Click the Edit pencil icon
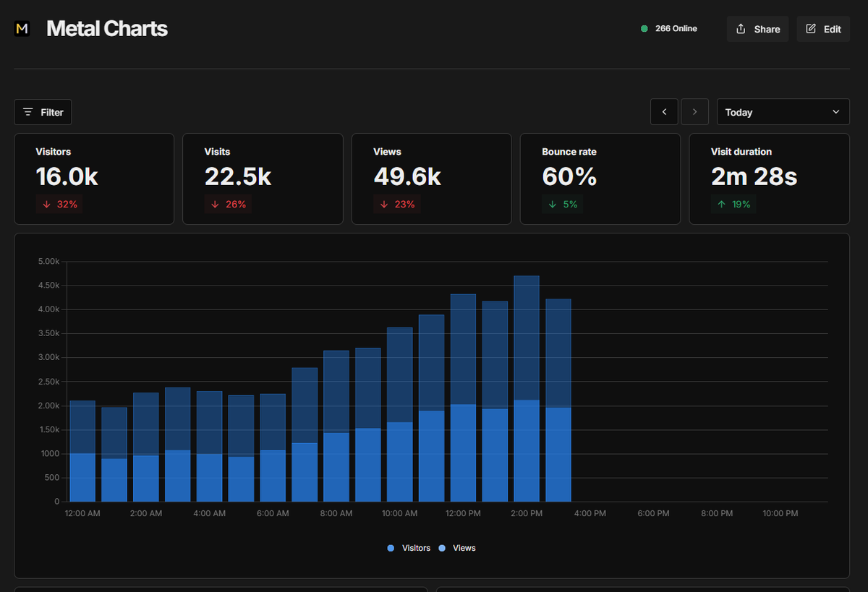This screenshot has width=868, height=592. pos(812,29)
